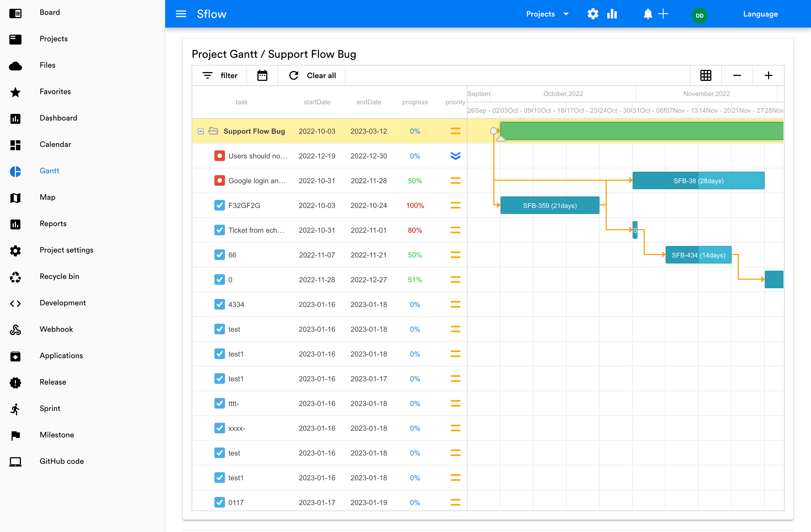The height and width of the screenshot is (532, 811).
Task: Open the Projects dropdown in header
Action: (x=547, y=14)
